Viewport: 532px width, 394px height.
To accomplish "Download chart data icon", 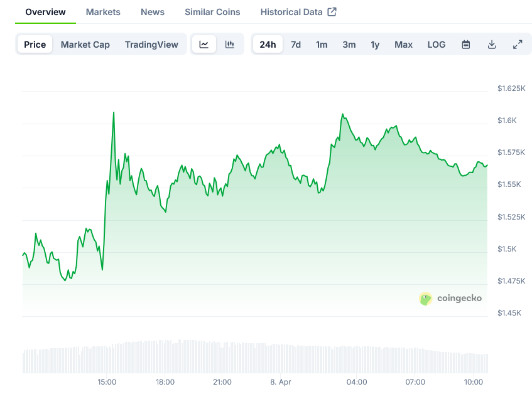I will (x=492, y=45).
